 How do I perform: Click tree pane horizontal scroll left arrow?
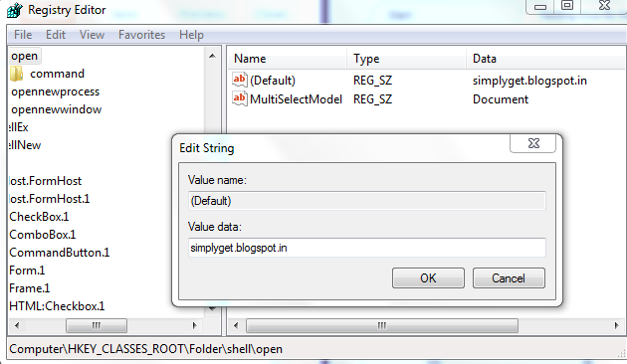tap(16, 325)
